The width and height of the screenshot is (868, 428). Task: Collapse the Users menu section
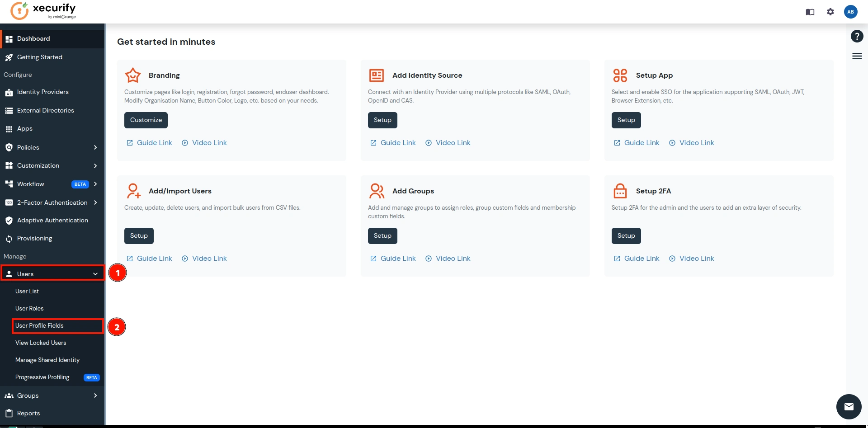pos(95,274)
